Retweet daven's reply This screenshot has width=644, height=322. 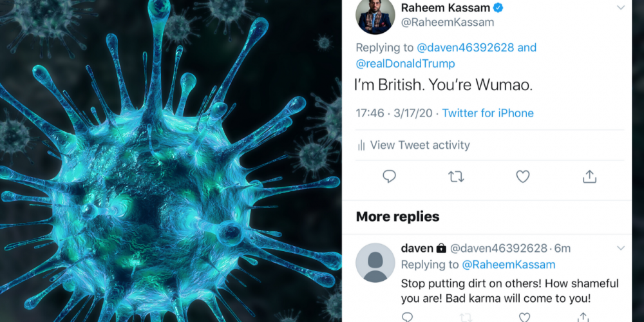click(x=466, y=317)
